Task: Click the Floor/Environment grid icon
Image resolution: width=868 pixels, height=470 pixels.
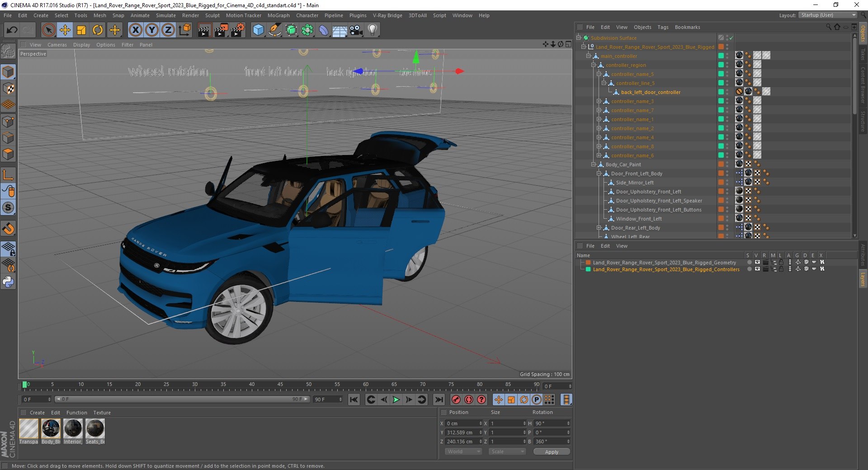Action: click(x=340, y=30)
